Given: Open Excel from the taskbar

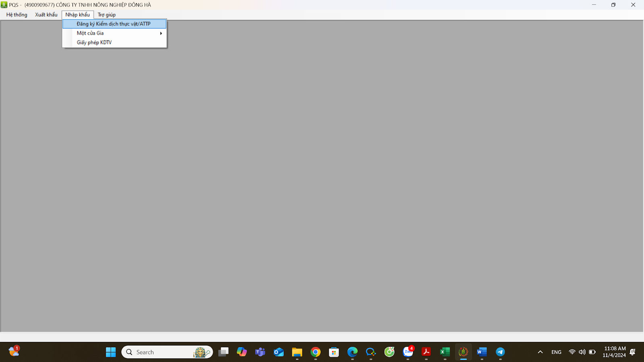Looking at the screenshot, I should click(445, 352).
